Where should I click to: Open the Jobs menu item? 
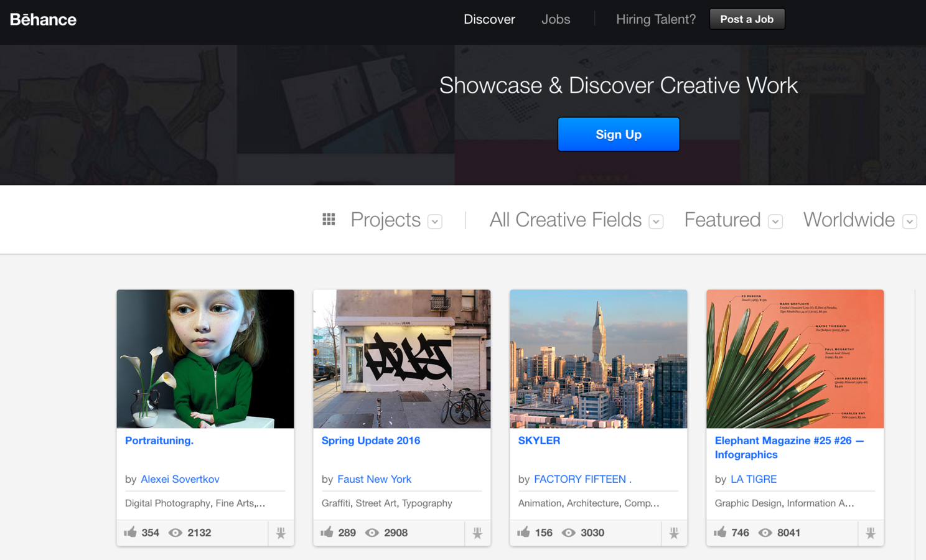pyautogui.click(x=556, y=19)
